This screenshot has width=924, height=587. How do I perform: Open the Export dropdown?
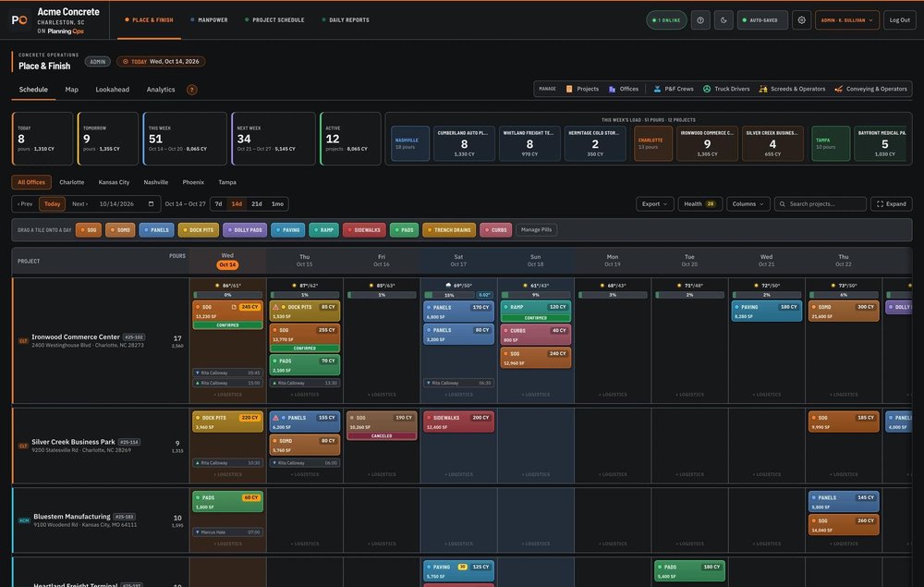[x=655, y=204]
